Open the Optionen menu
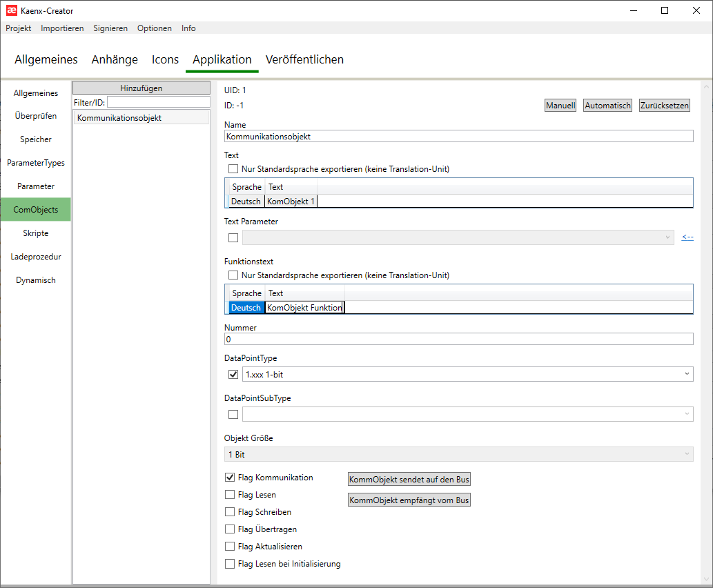This screenshot has width=713, height=588. [154, 28]
